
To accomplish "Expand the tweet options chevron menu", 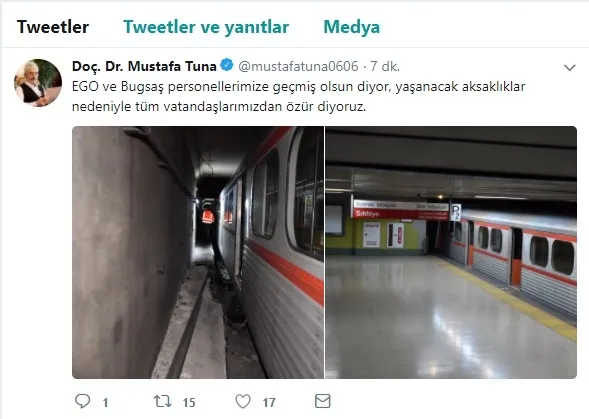I will [570, 68].
